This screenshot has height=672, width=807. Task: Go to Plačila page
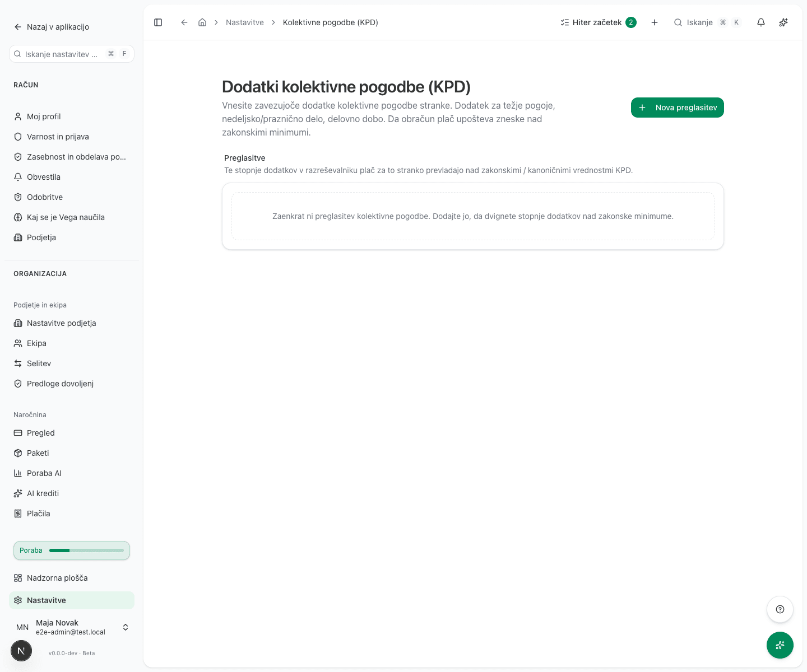point(72,514)
